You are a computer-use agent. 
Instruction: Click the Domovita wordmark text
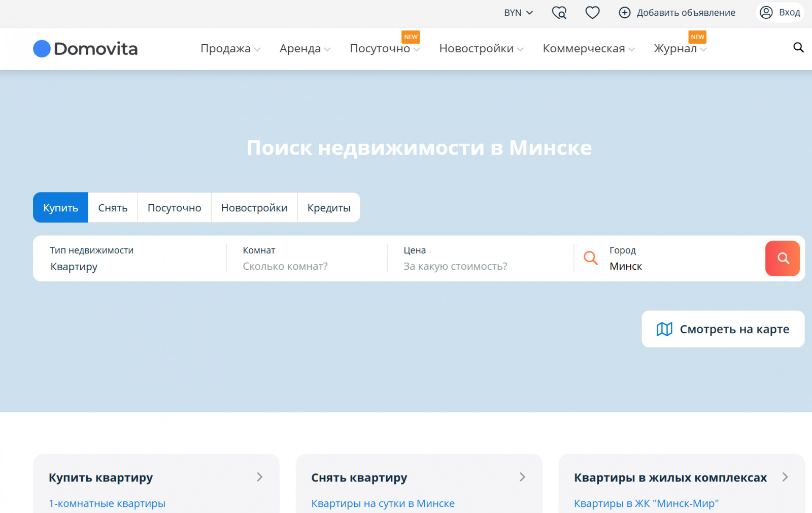(95, 49)
